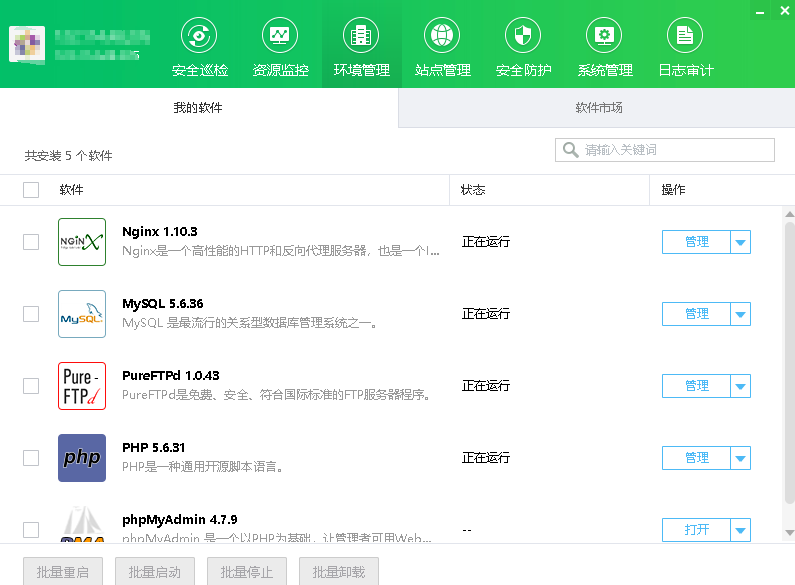Click MySQL's 正在运行 status text

click(486, 314)
